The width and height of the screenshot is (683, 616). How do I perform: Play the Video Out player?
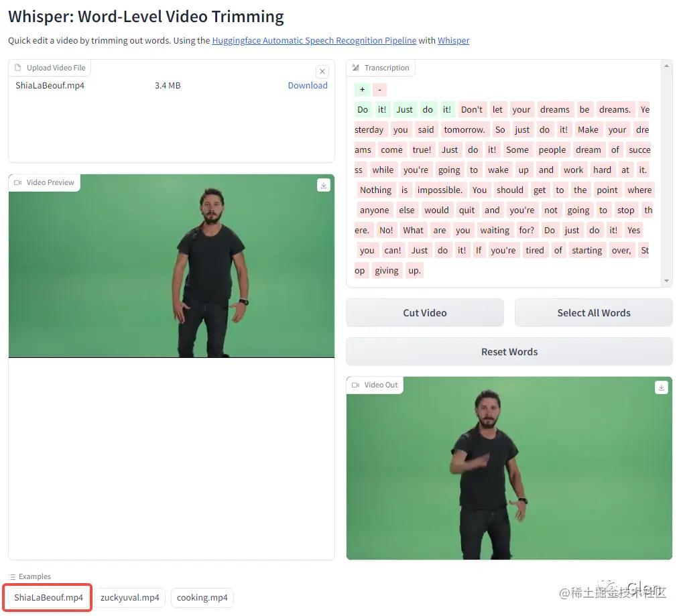509,469
